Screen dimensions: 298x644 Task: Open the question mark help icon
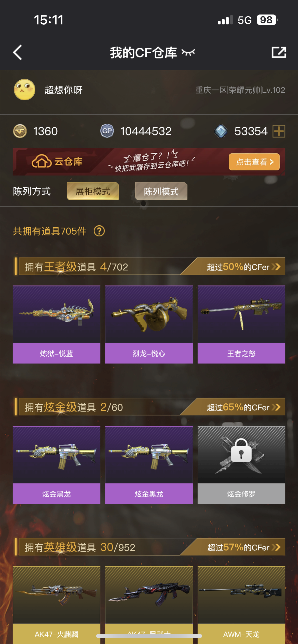point(99,231)
